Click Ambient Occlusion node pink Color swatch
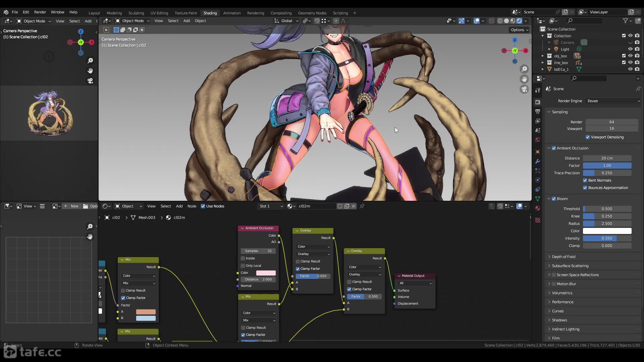The height and width of the screenshot is (362, 644). (266, 273)
